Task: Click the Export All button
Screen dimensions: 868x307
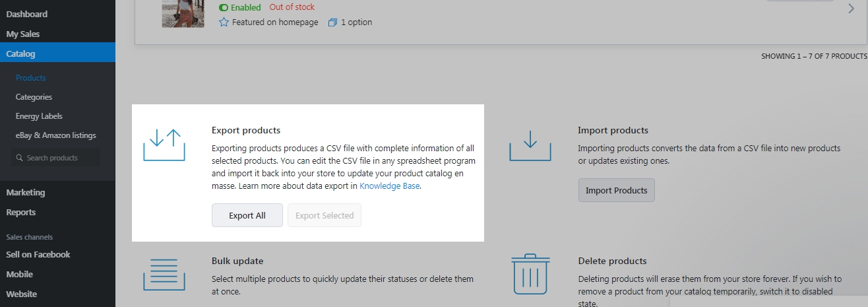Action: pos(247,215)
